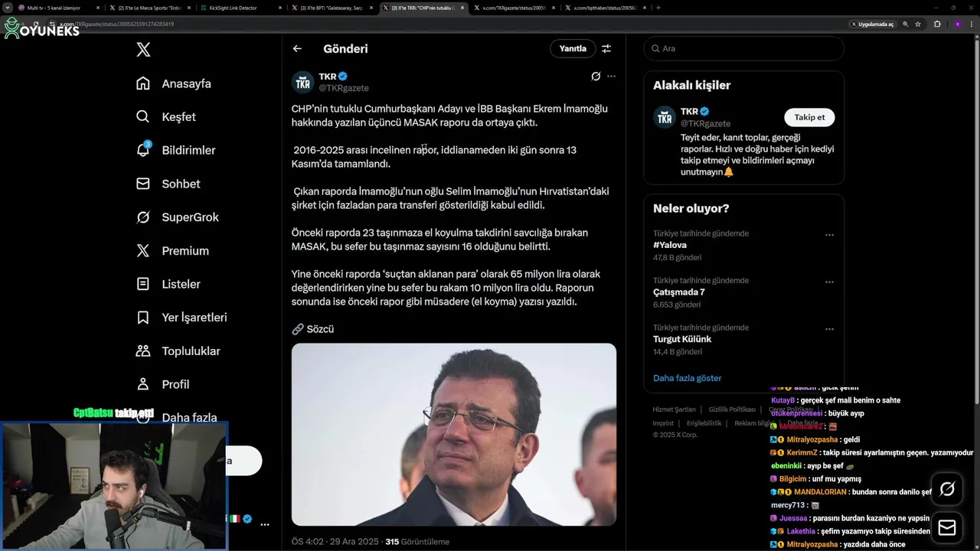Switch to the BPT Galatasaray tab
Screen dimensions: 980x551
(x=332, y=8)
